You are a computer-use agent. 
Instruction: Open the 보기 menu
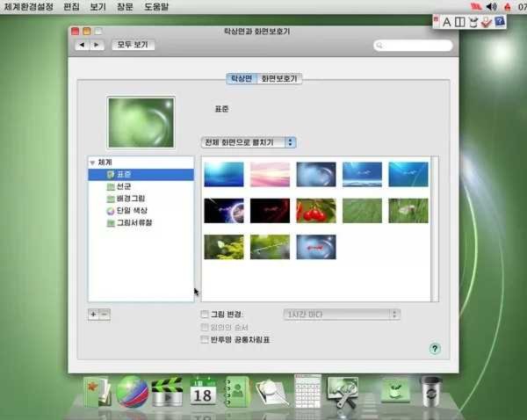point(98,7)
